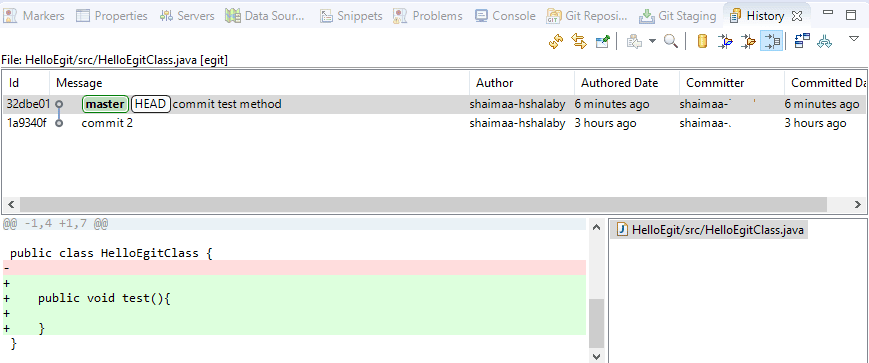Click the Message column header
The height and width of the screenshot is (363, 869).
[x=260, y=83]
